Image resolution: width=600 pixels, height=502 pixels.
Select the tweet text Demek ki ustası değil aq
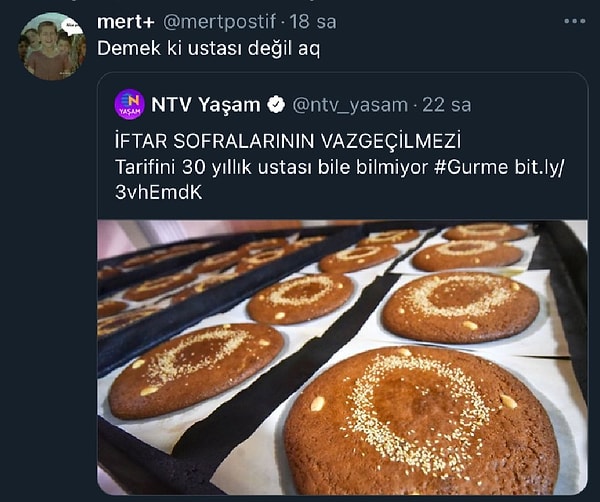(x=209, y=49)
